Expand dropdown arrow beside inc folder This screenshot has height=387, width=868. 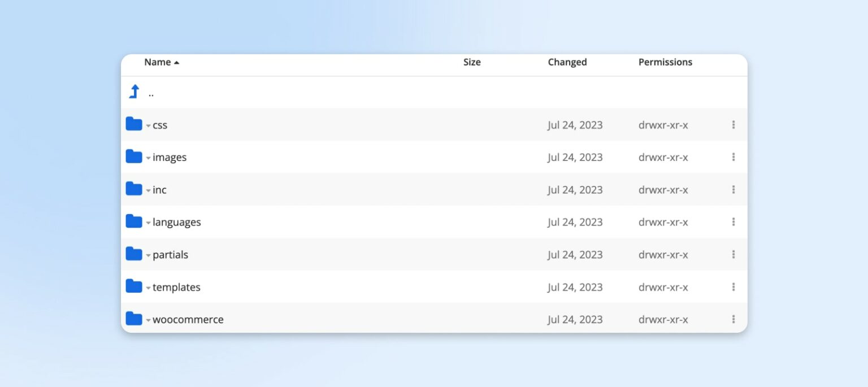click(x=148, y=190)
